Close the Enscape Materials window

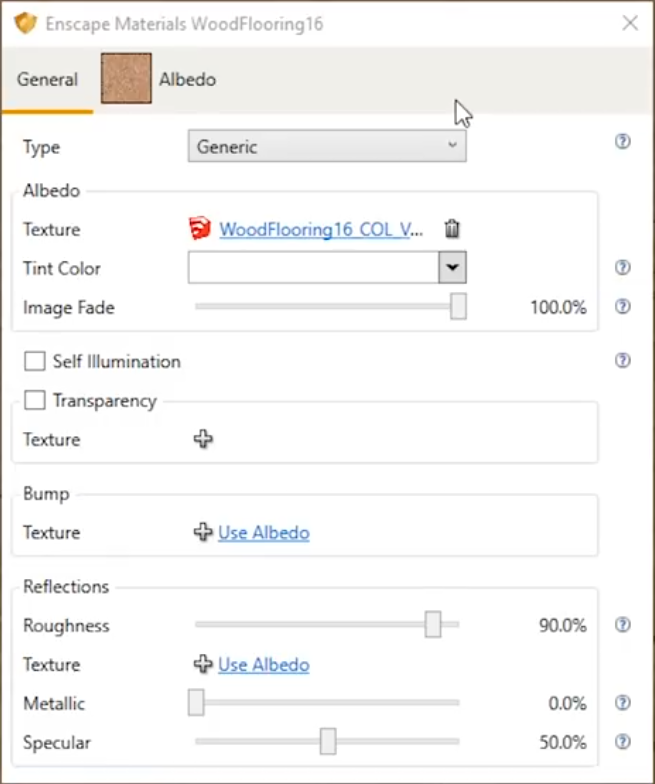tap(630, 23)
